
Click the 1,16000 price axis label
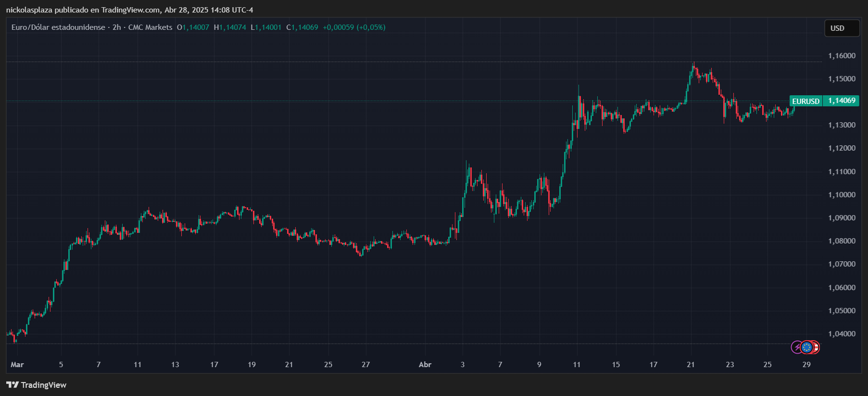pos(842,56)
